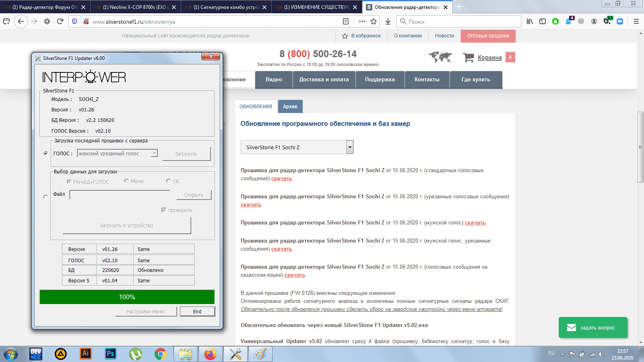644x362 pixels.
Task: Open the Контакты navigation item
Action: tap(427, 80)
